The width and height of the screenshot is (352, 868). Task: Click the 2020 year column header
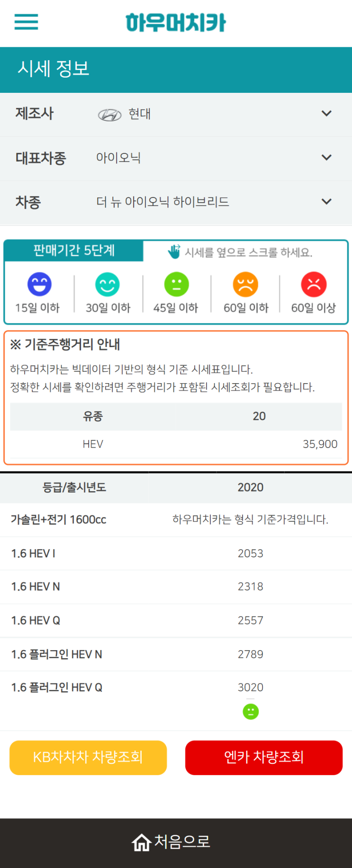[x=251, y=487]
